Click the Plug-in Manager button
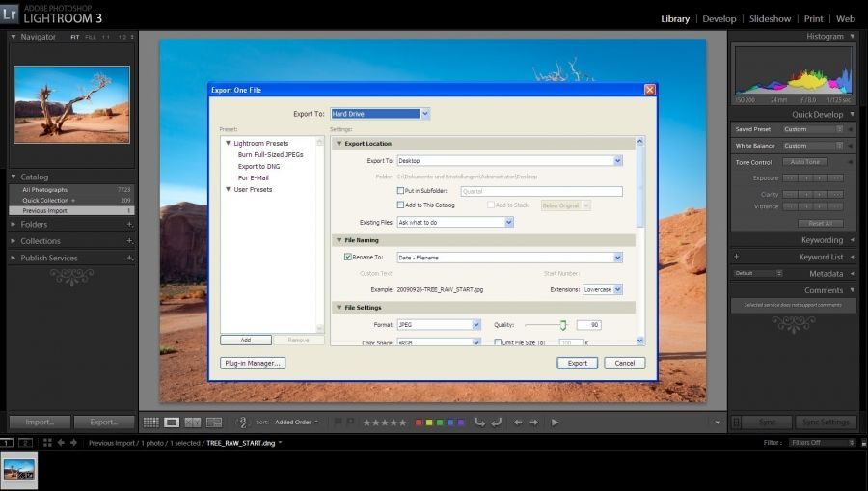This screenshot has height=491, width=868. point(253,363)
